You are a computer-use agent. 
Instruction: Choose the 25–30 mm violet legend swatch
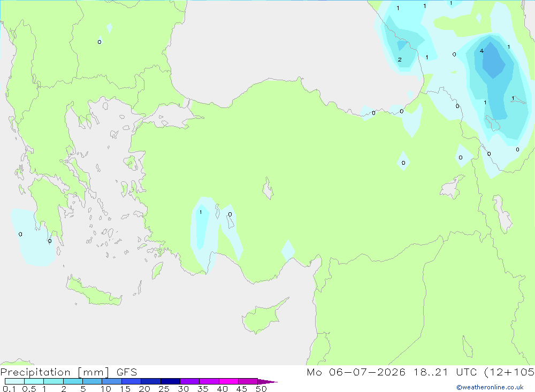(170, 381)
